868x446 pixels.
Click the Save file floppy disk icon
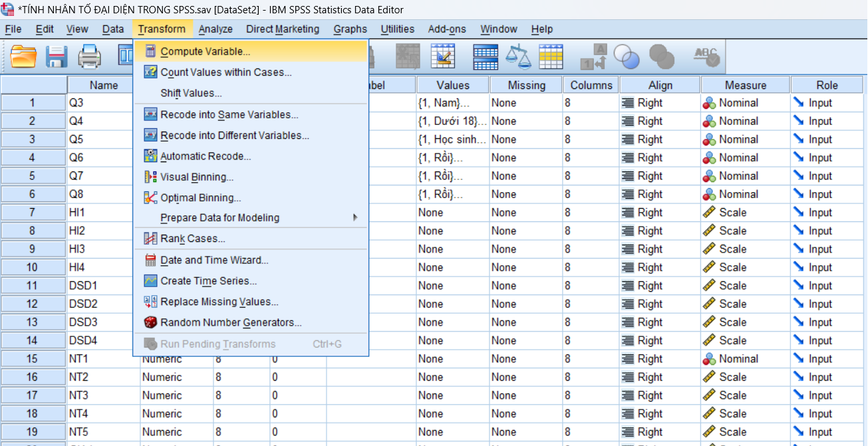click(x=57, y=56)
